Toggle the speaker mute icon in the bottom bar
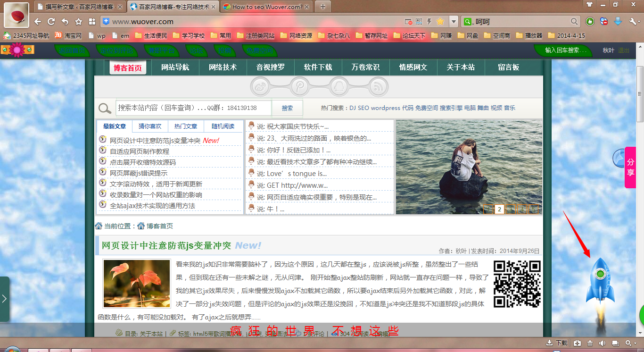The image size is (644, 352). [x=603, y=343]
